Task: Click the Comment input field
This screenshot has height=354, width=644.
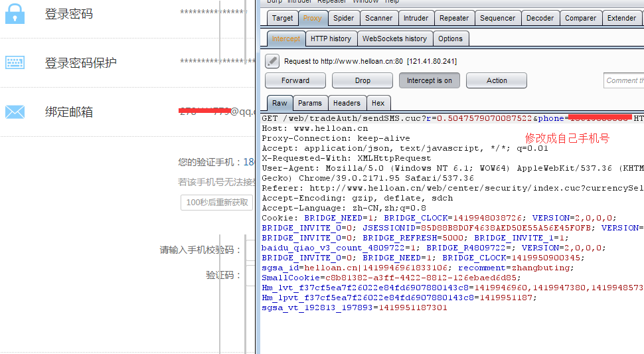Action: pos(623,80)
